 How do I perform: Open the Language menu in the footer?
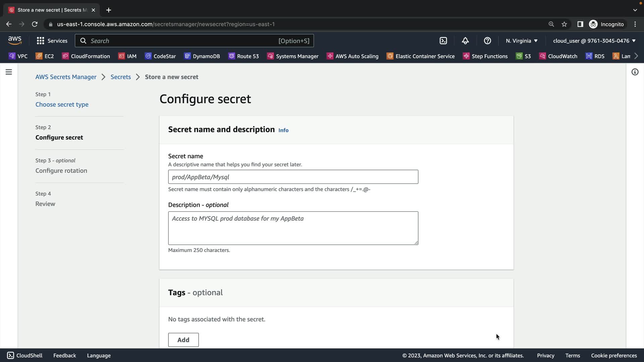point(99,356)
